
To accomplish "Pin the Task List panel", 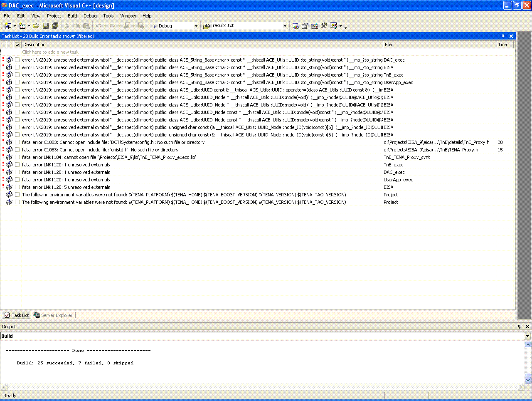I will pos(503,36).
